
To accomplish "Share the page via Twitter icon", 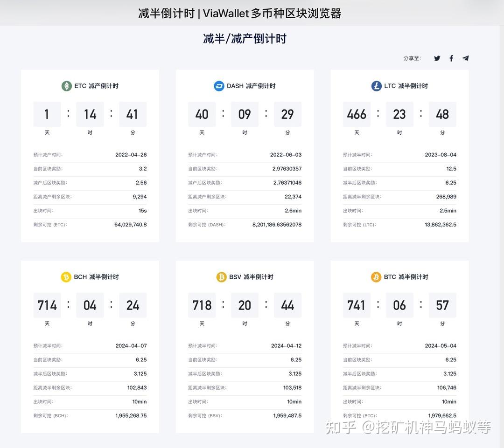I will coord(437,58).
